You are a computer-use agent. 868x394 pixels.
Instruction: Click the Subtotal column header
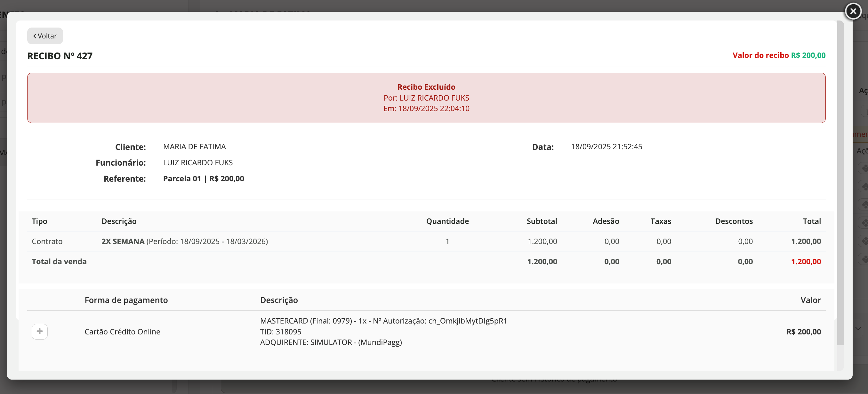coord(542,221)
